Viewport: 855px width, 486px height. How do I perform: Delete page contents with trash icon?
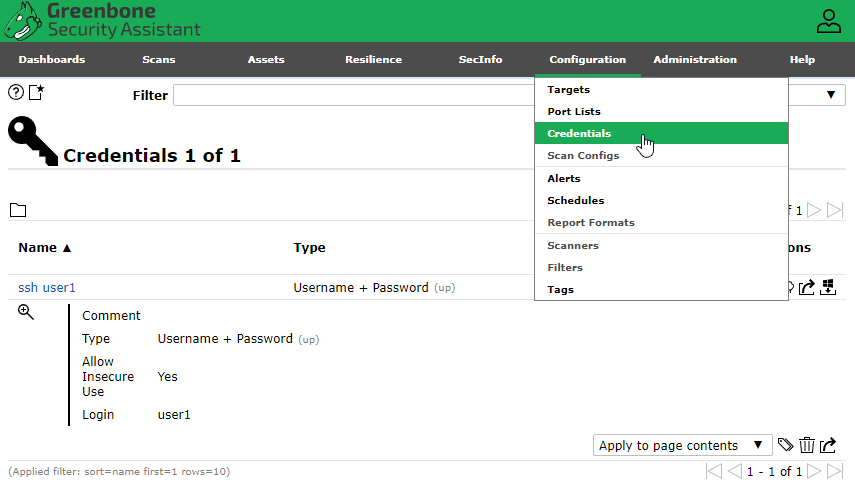click(806, 445)
